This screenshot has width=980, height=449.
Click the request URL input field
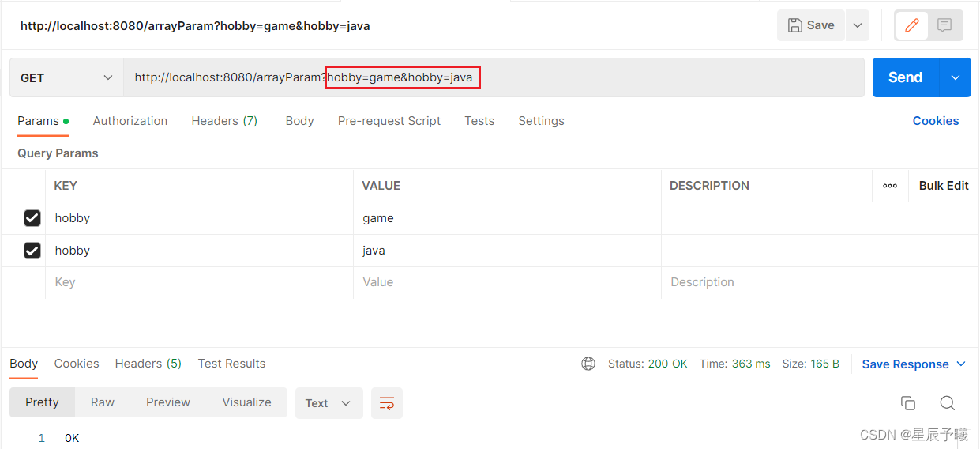click(494, 77)
